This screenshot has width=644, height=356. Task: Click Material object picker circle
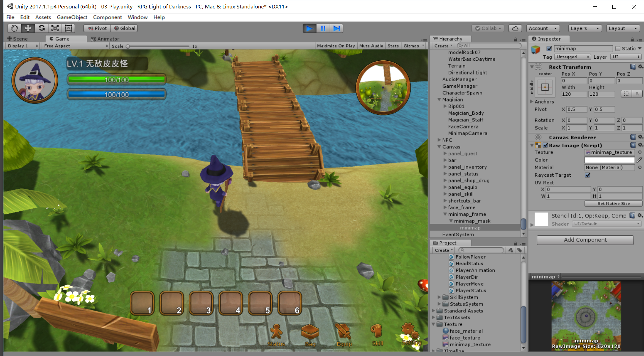pyautogui.click(x=640, y=167)
